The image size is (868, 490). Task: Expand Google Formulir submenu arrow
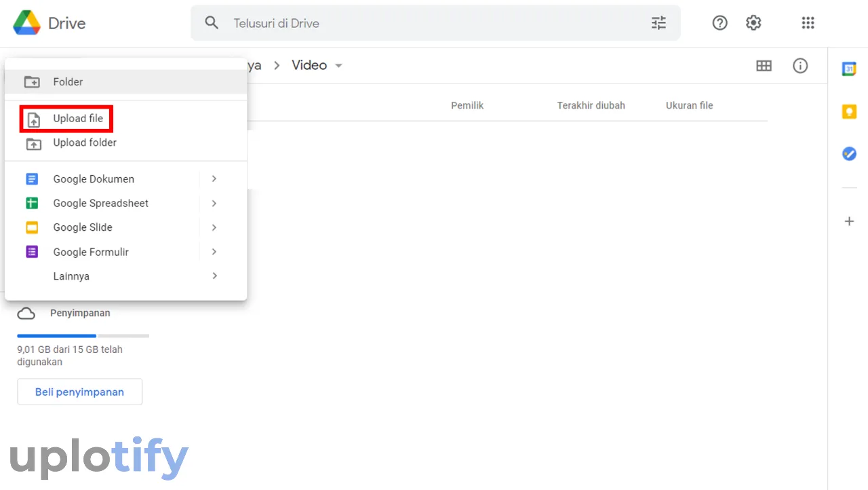click(x=214, y=252)
